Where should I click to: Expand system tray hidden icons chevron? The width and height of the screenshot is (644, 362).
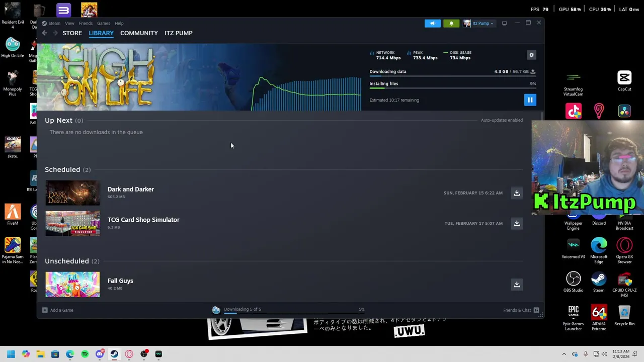pos(564,354)
